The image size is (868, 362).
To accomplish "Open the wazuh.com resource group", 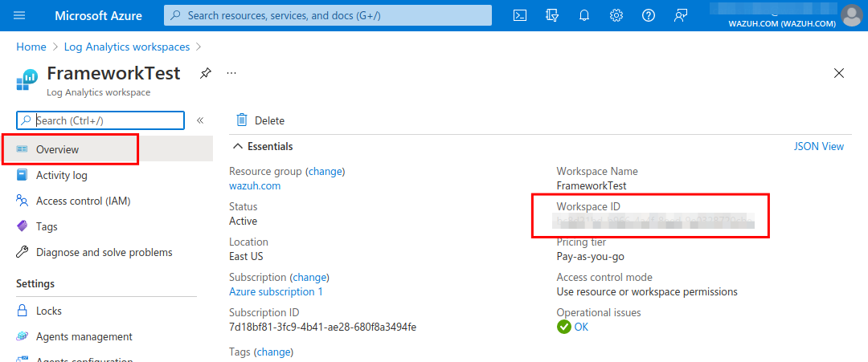I will point(255,185).
